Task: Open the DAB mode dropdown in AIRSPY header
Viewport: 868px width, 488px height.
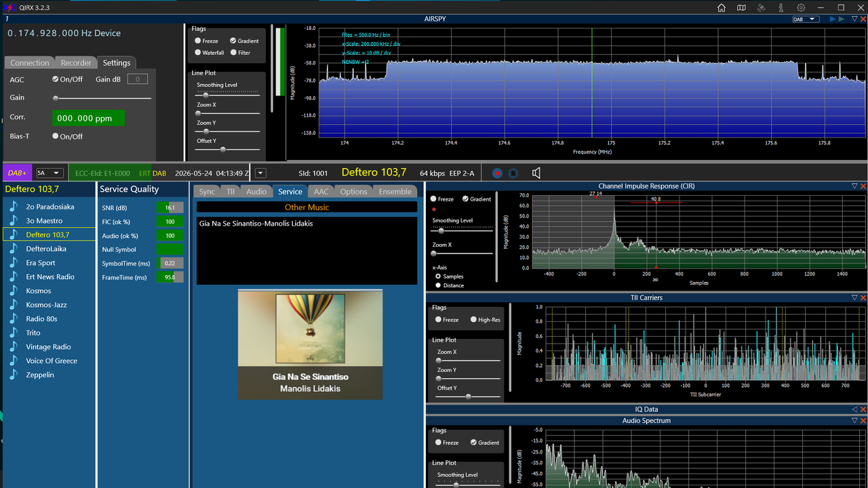Action: pyautogui.click(x=806, y=19)
